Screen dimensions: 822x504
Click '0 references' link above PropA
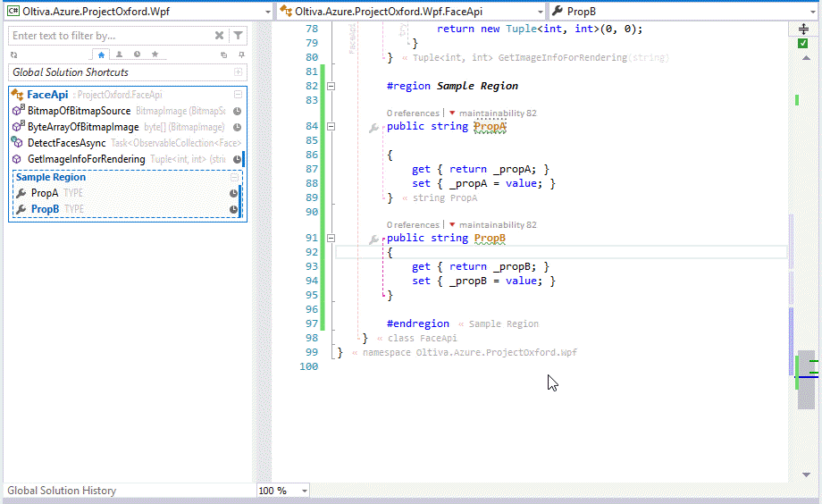pos(413,113)
